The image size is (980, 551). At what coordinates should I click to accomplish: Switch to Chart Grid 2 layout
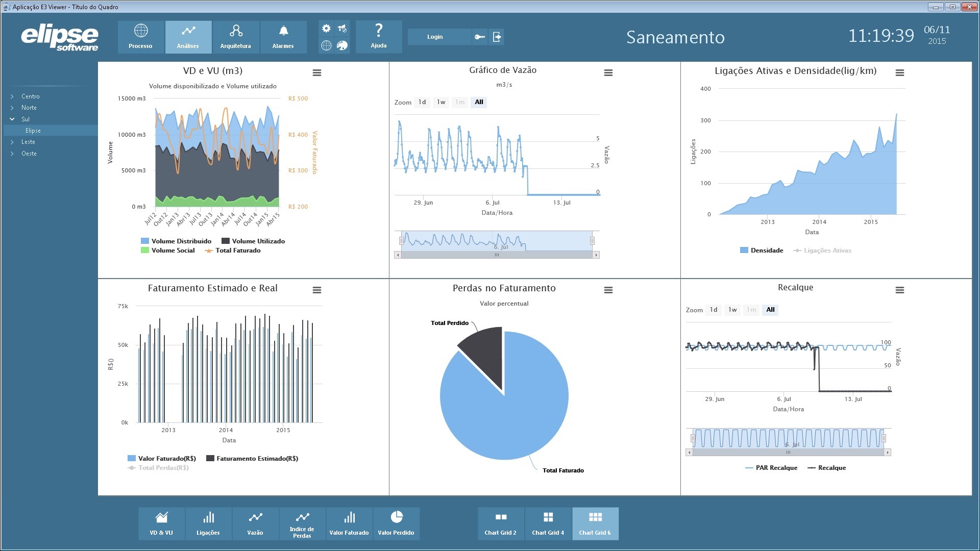pos(501,523)
